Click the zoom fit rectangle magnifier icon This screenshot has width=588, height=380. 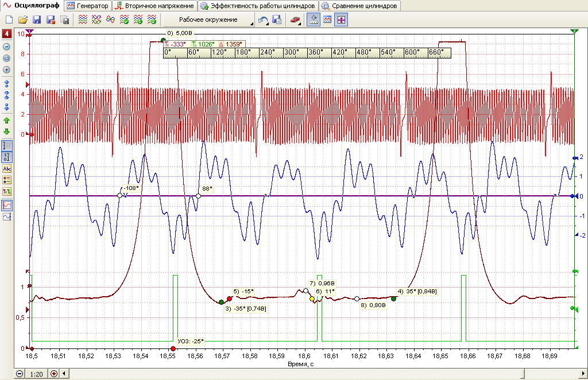tap(6, 59)
